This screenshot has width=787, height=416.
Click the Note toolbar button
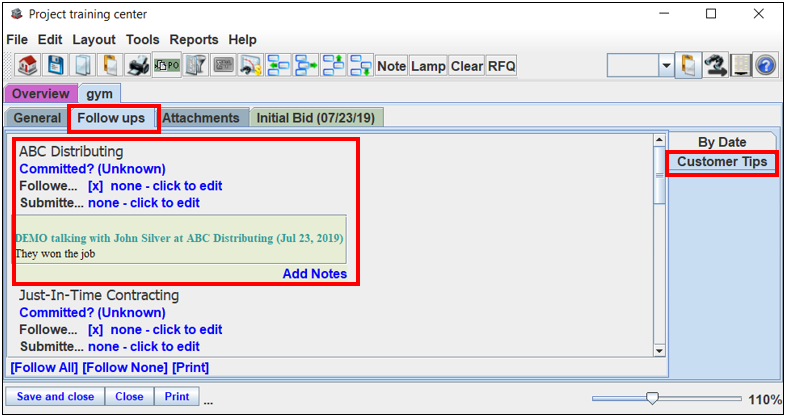pyautogui.click(x=391, y=66)
